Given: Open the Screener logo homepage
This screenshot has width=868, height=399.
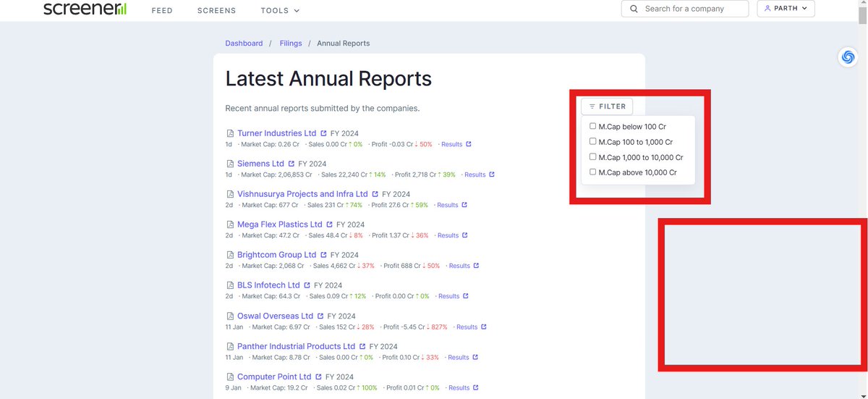Looking at the screenshot, I should point(85,9).
